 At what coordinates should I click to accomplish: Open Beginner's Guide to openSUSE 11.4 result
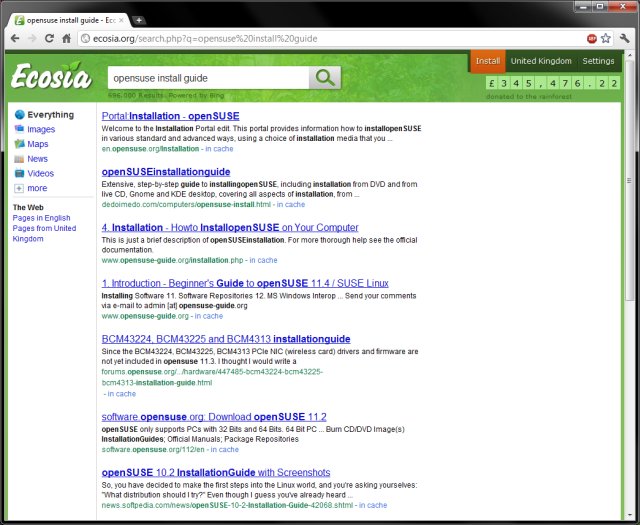(245, 283)
